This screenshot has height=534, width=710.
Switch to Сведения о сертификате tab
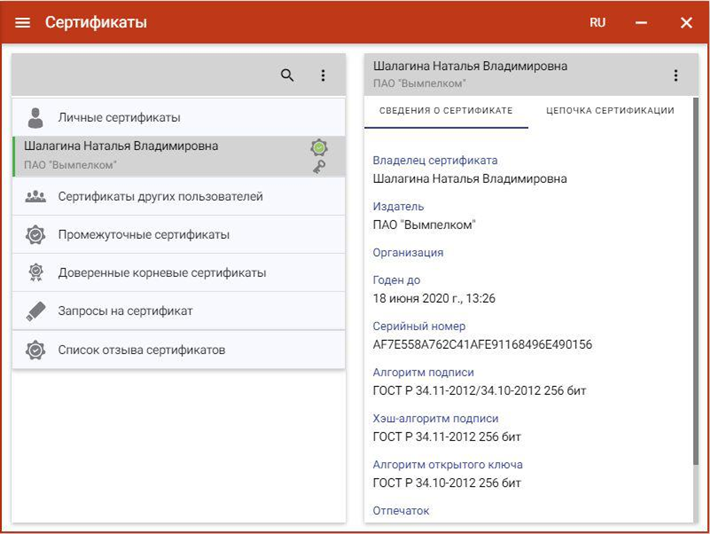point(446,111)
